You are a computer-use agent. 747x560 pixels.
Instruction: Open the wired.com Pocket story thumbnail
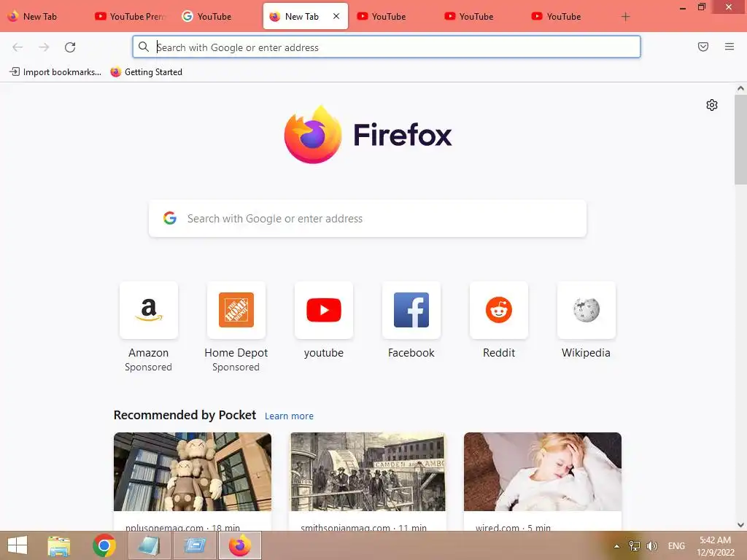543,472
